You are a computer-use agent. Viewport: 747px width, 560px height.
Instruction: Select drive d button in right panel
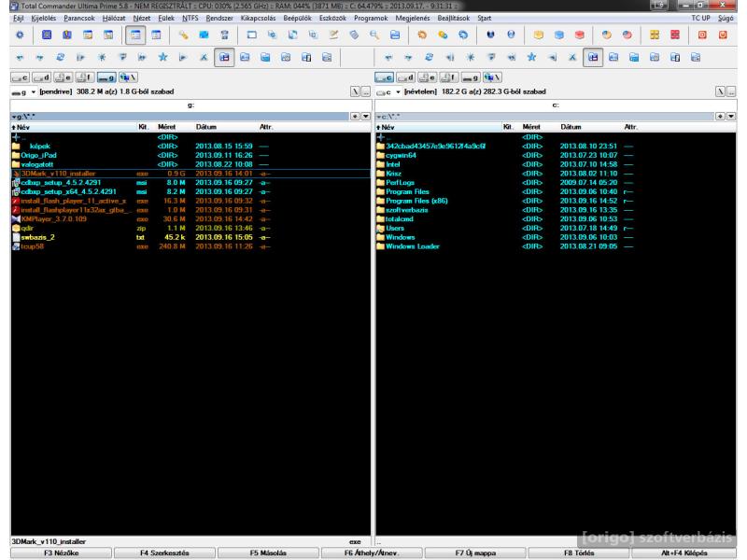pyautogui.click(x=405, y=77)
